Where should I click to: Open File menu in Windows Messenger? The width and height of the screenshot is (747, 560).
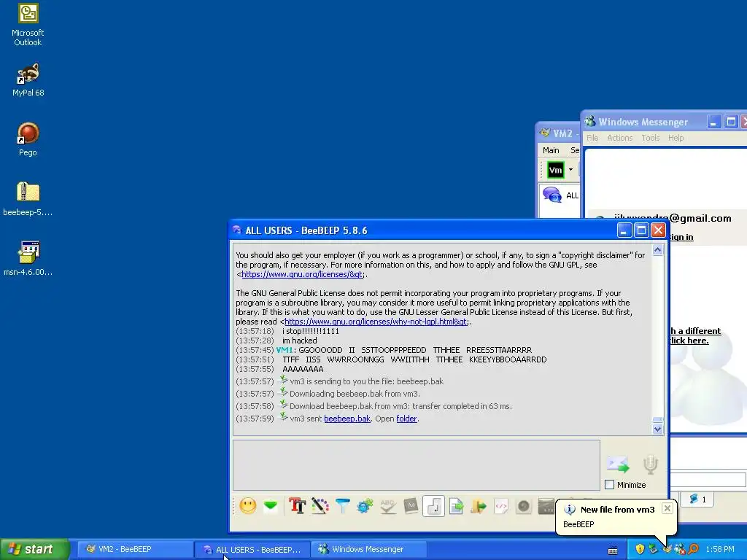pos(592,138)
